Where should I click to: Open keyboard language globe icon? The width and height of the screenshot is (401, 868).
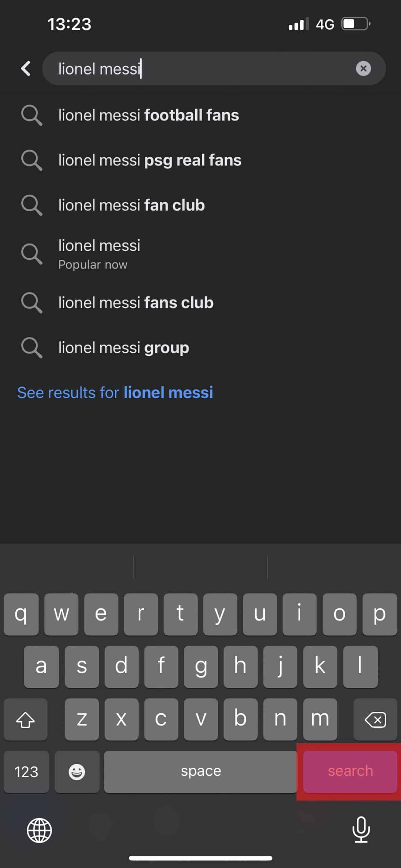click(x=39, y=830)
